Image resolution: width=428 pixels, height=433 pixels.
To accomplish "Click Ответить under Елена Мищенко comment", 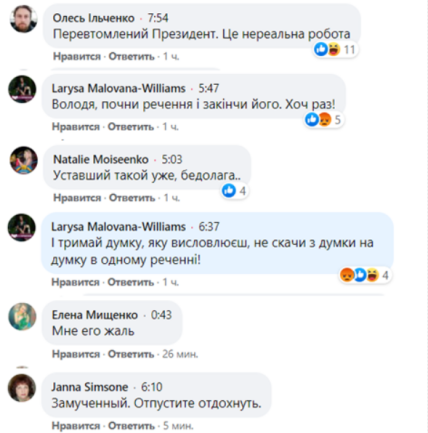I will tap(131, 354).
